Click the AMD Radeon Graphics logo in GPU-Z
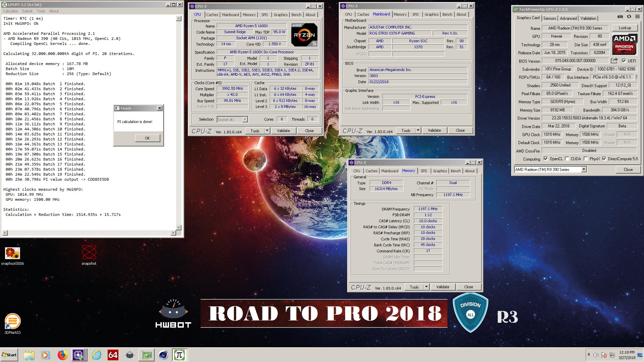The height and width of the screenshot is (362, 644). 624,44
